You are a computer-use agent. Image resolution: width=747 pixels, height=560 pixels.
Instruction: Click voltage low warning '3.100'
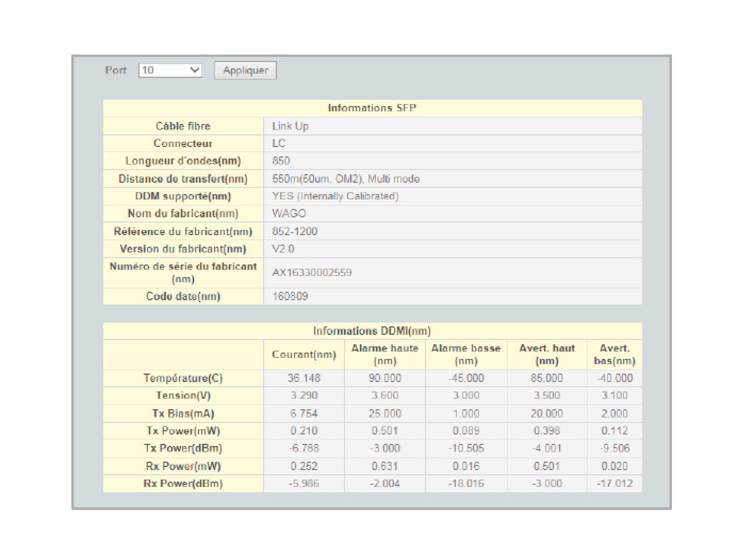coord(615,395)
